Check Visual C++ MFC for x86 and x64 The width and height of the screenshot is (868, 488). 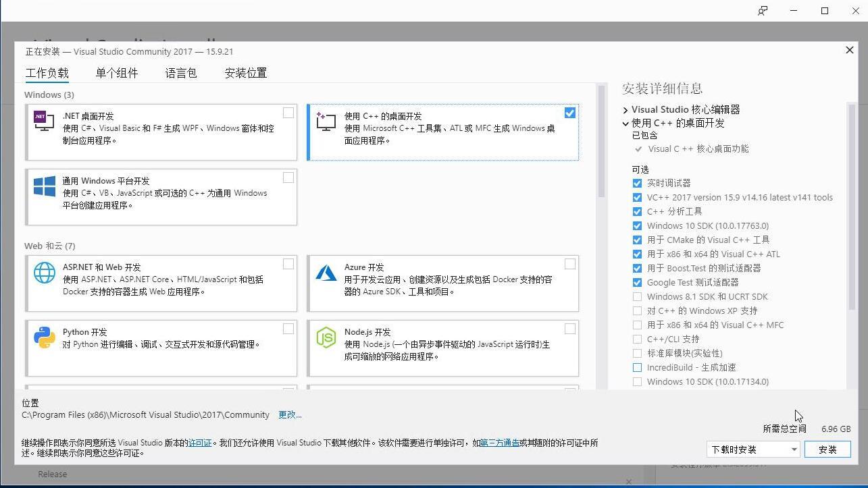click(637, 325)
